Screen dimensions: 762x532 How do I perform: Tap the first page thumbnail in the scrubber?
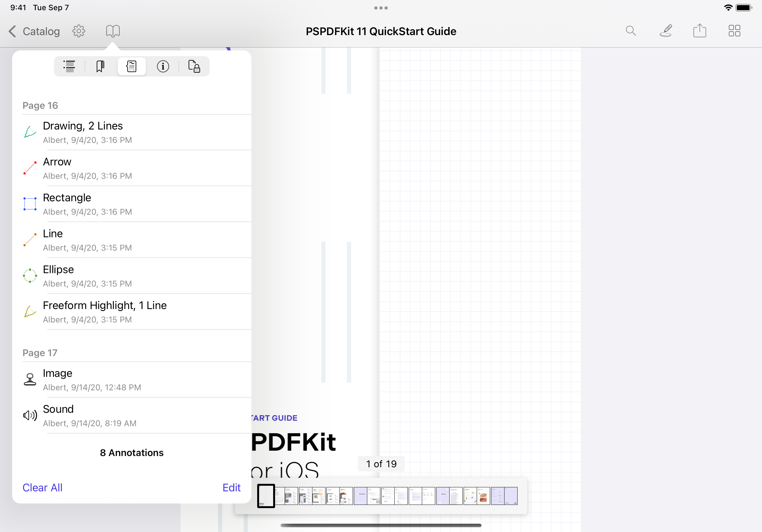[x=265, y=496]
